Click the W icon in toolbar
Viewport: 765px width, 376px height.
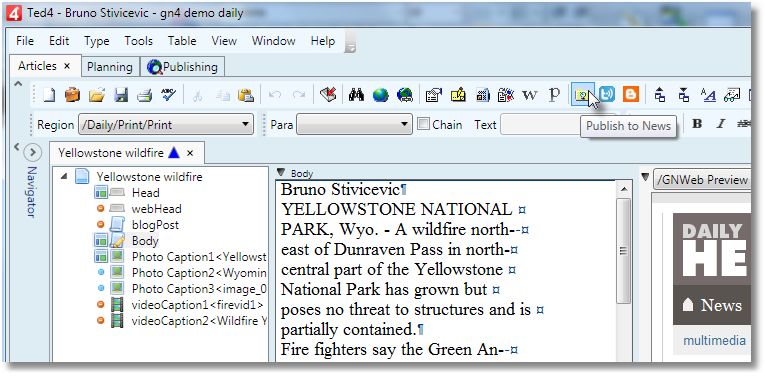(x=529, y=95)
